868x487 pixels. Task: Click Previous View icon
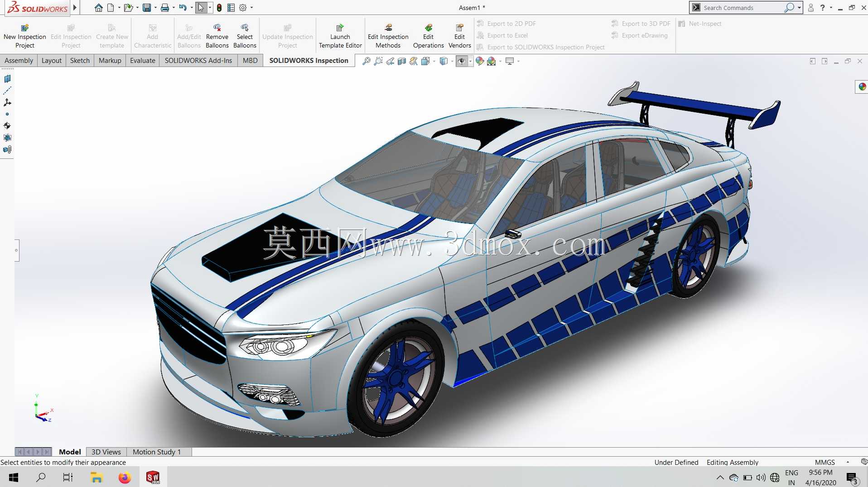point(390,61)
